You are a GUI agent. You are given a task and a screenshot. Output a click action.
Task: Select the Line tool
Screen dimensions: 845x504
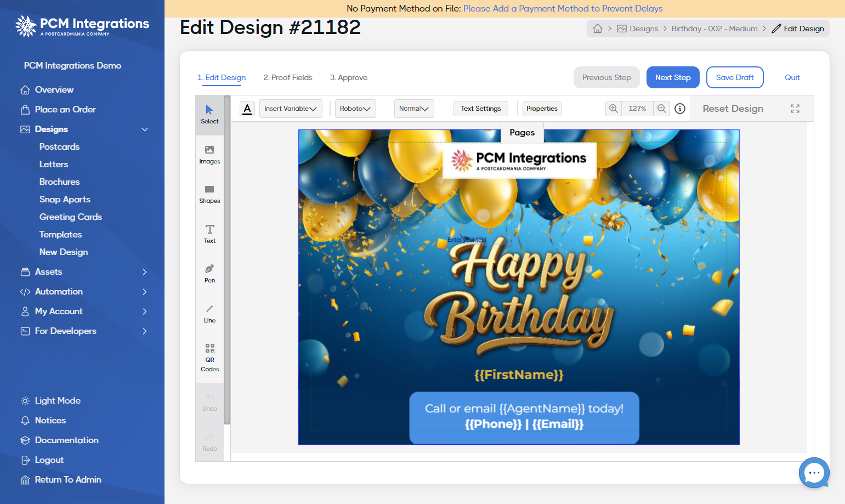point(209,314)
